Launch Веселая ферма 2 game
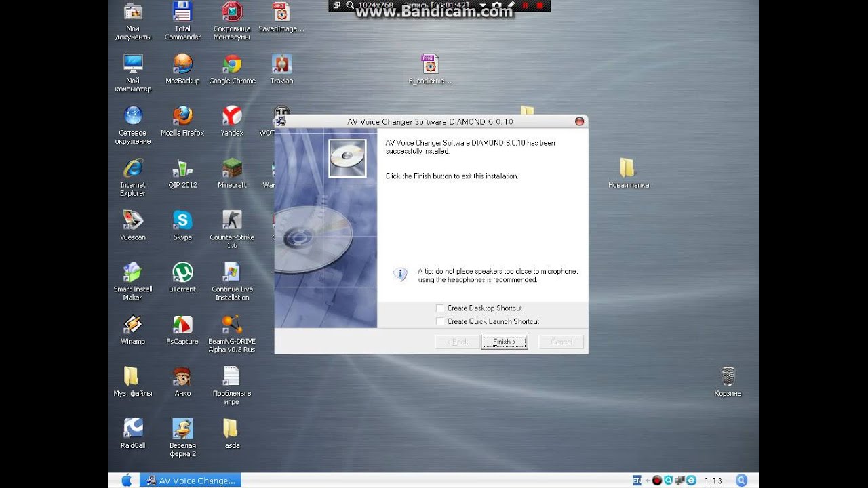This screenshot has width=868, height=488. [x=182, y=439]
